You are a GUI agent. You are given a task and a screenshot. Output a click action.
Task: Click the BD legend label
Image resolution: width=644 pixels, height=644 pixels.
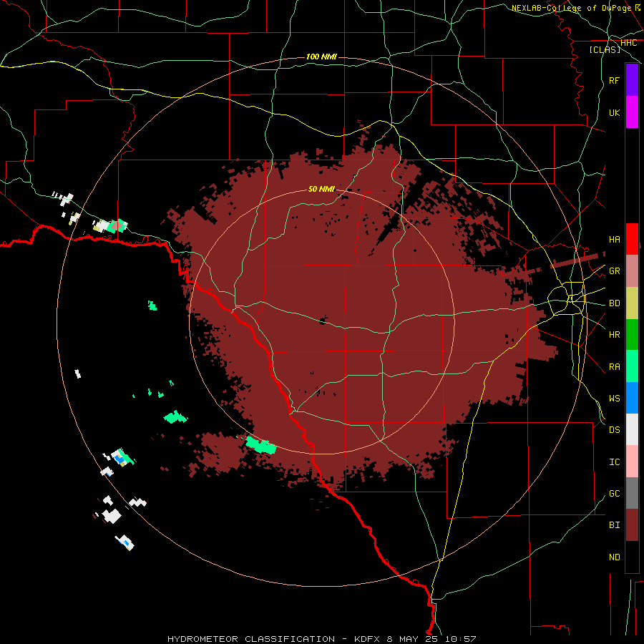(x=614, y=303)
